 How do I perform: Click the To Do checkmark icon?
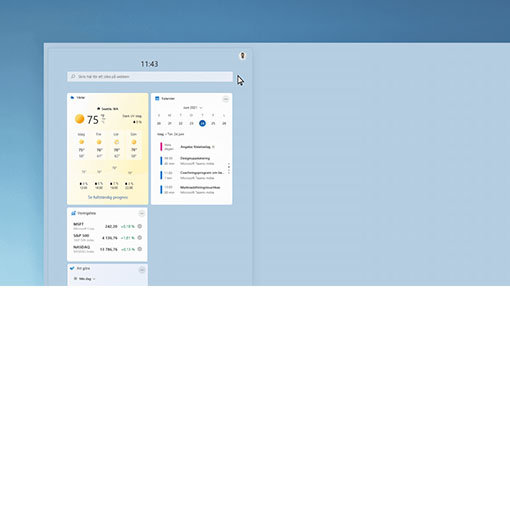tap(72, 268)
